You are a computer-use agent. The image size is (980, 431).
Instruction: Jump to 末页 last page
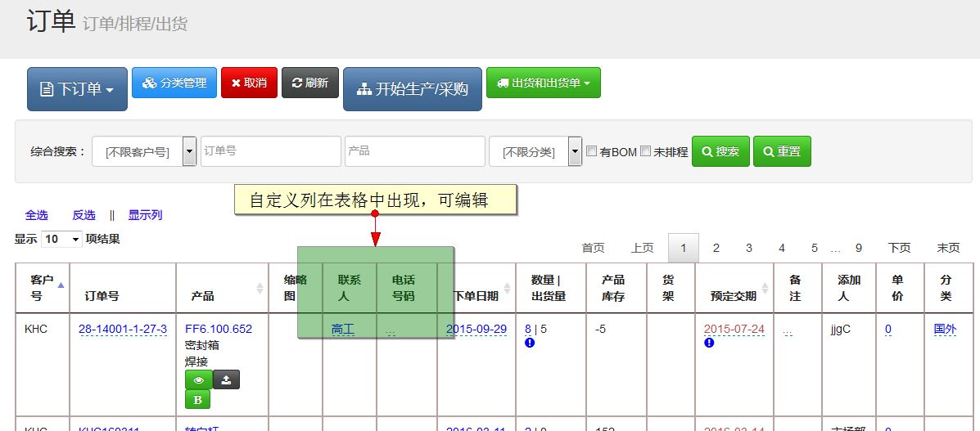click(948, 248)
